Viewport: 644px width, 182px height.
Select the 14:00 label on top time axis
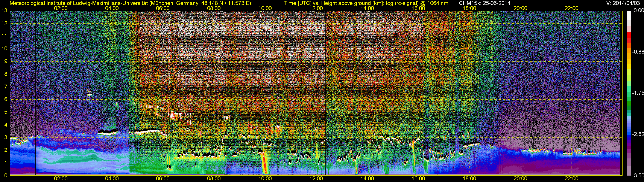click(x=367, y=8)
